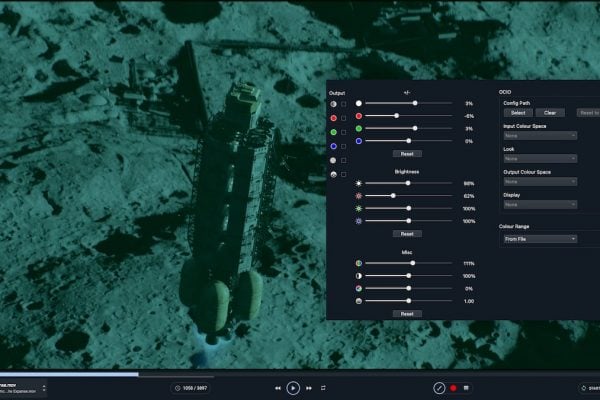The width and height of the screenshot is (600, 400).
Task: Click the blue output channel icon
Action: (334, 146)
